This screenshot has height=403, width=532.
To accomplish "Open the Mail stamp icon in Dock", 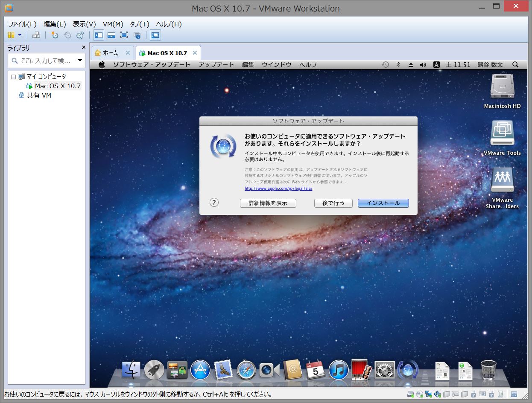I will pos(223,369).
